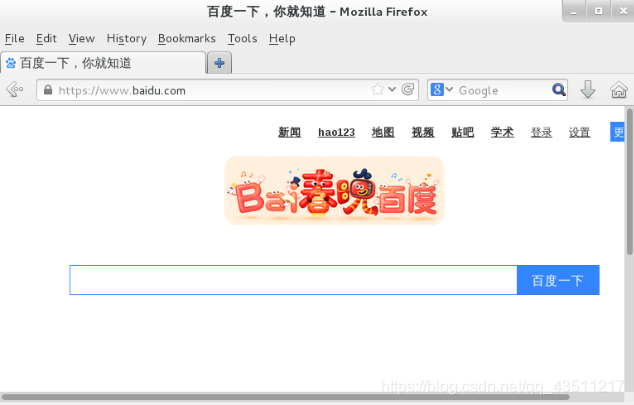The height and width of the screenshot is (405, 634).
Task: Open the 学术 link
Action: [502, 132]
